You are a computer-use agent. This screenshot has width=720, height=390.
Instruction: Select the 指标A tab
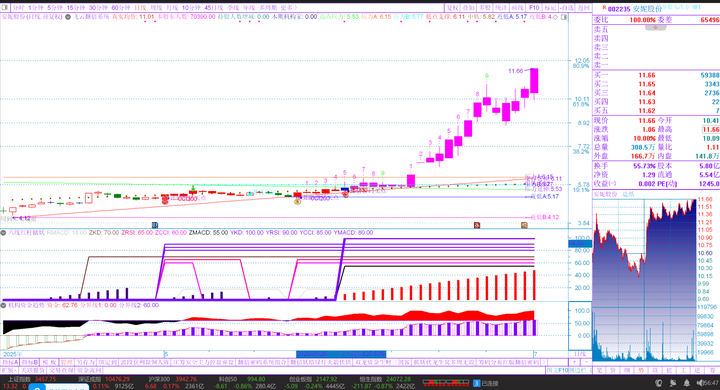pos(10,362)
